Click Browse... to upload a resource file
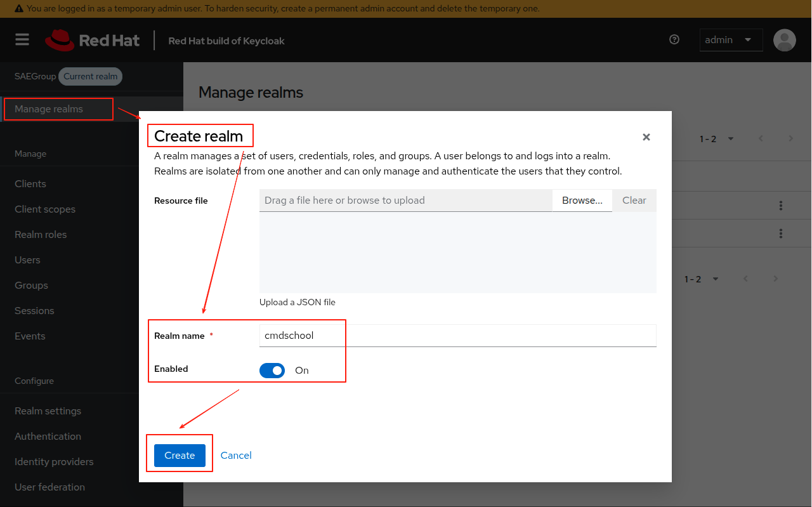The width and height of the screenshot is (812, 507). tap(582, 201)
